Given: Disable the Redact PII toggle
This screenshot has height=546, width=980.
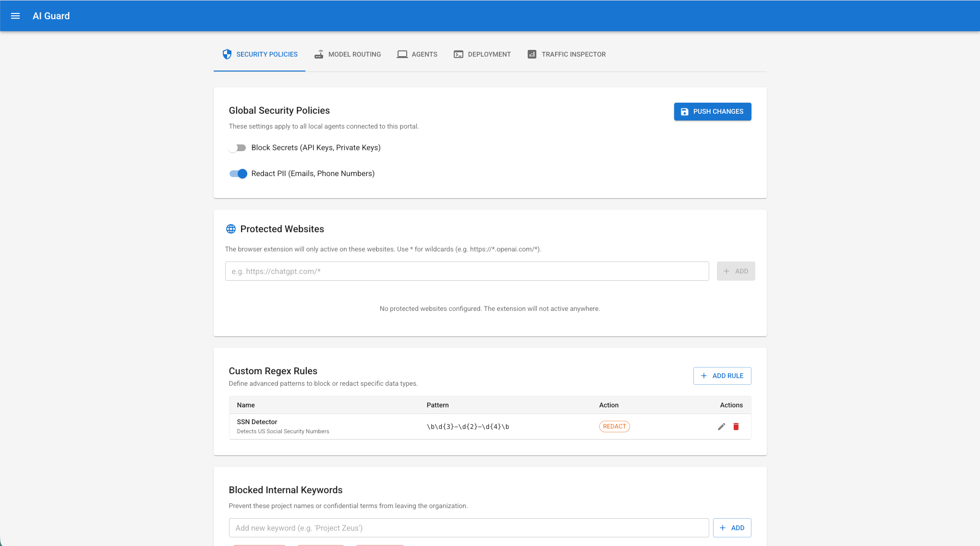Looking at the screenshot, I should point(238,174).
